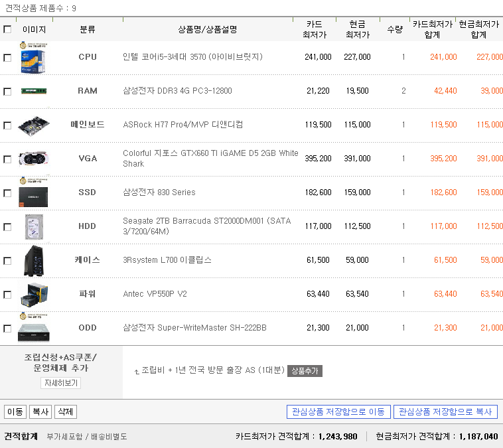Open the optical drive product image

(34, 328)
